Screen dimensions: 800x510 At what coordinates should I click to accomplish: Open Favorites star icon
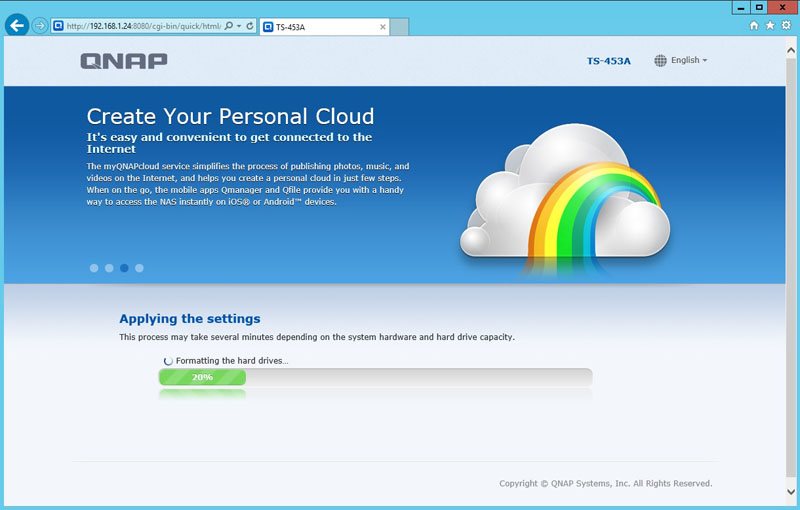click(x=770, y=26)
